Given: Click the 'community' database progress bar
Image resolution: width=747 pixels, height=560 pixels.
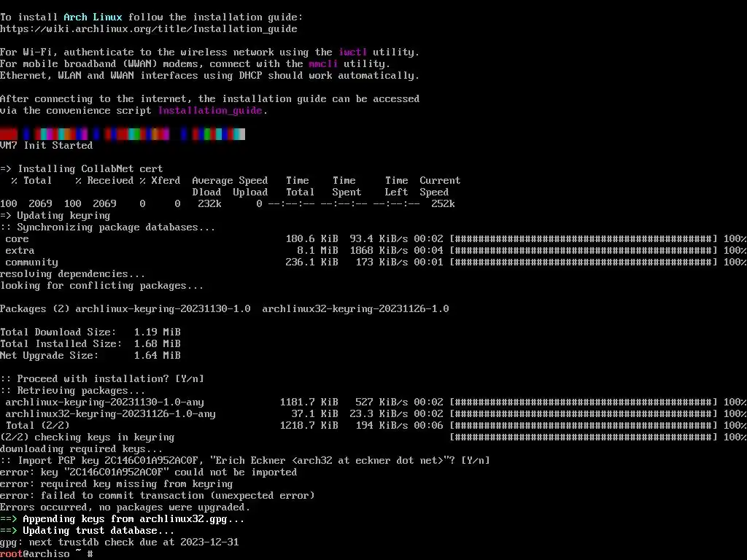Looking at the screenshot, I should point(583,262).
